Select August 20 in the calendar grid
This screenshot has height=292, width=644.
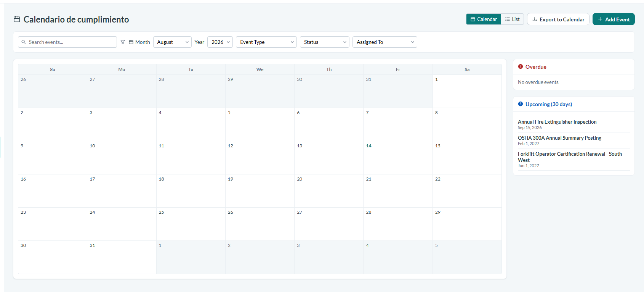tap(329, 191)
